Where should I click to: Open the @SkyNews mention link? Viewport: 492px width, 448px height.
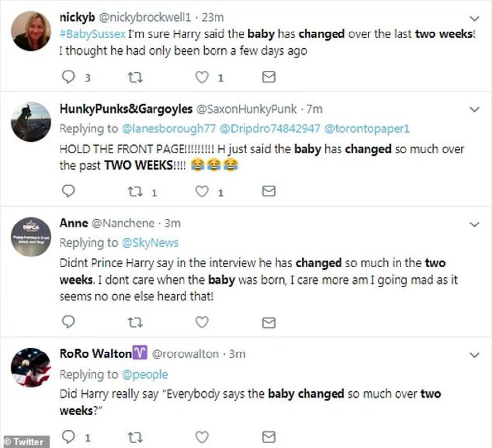(150, 243)
